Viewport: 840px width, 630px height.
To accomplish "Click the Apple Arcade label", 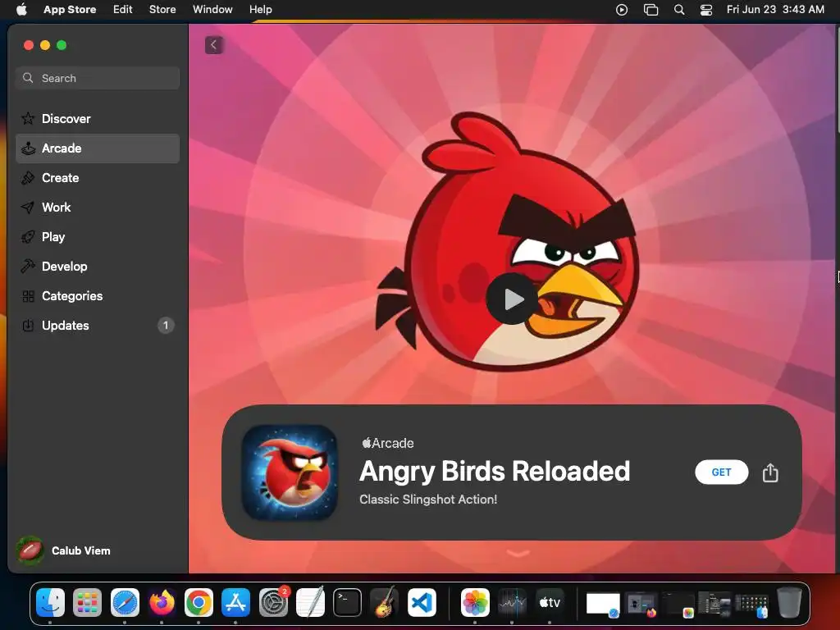I will 388,443.
